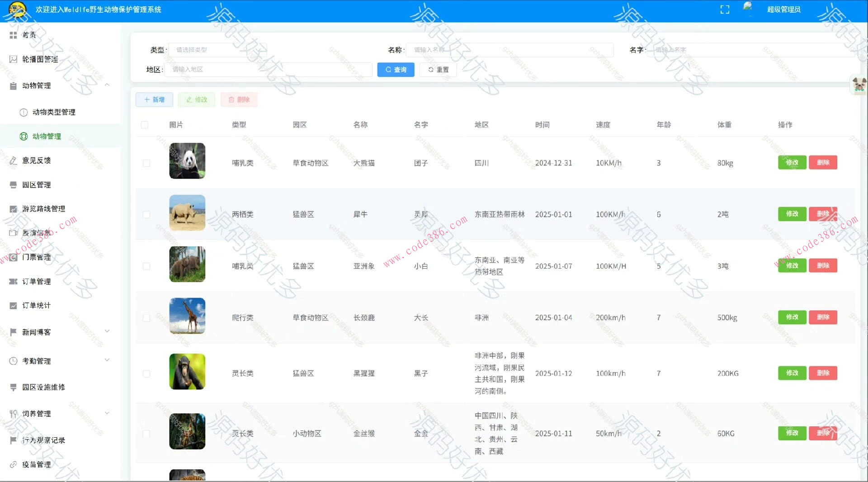Select the checkbox beside the 犀牛 rhino row
The width and height of the screenshot is (868, 482).
[x=146, y=215]
